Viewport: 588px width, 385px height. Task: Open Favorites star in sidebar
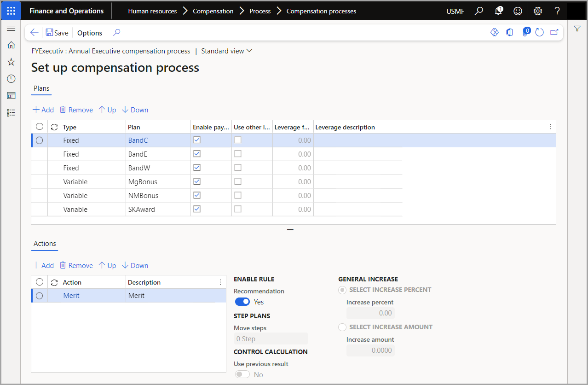[11, 62]
